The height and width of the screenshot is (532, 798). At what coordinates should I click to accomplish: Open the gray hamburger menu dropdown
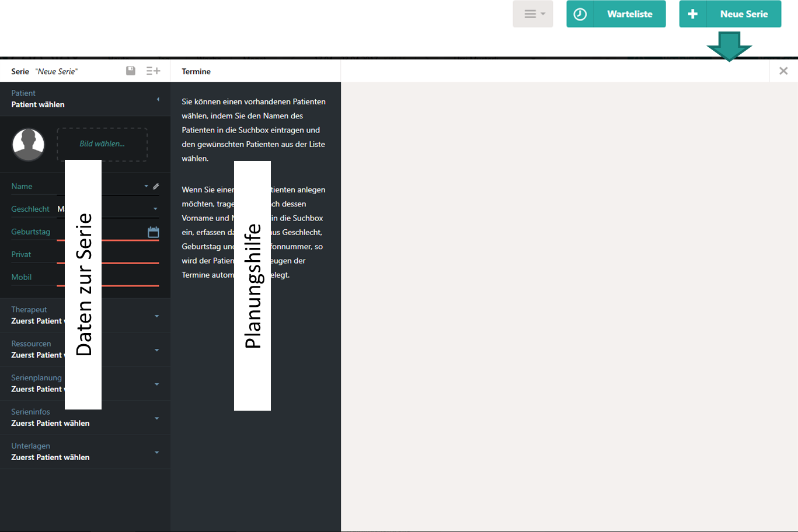(x=532, y=14)
